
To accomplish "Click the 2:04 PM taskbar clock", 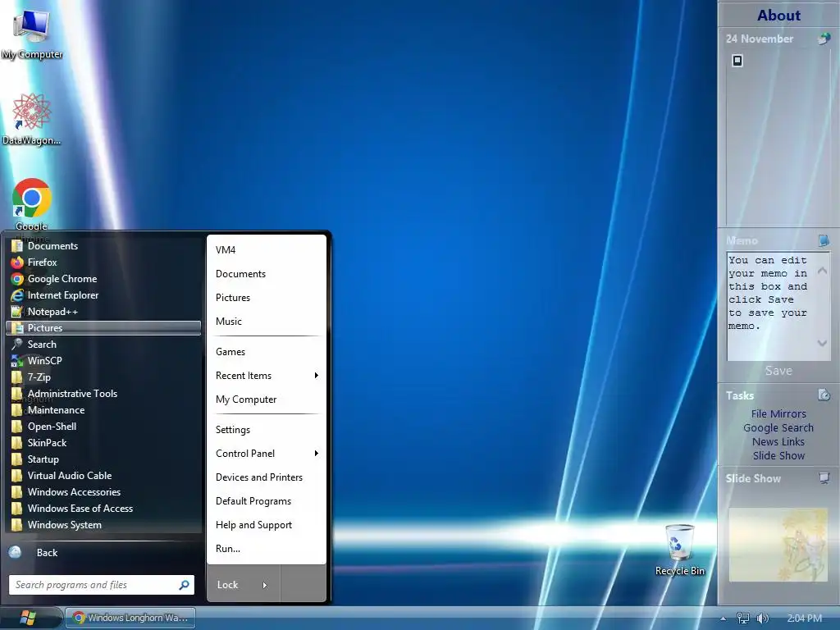I will pos(804,619).
